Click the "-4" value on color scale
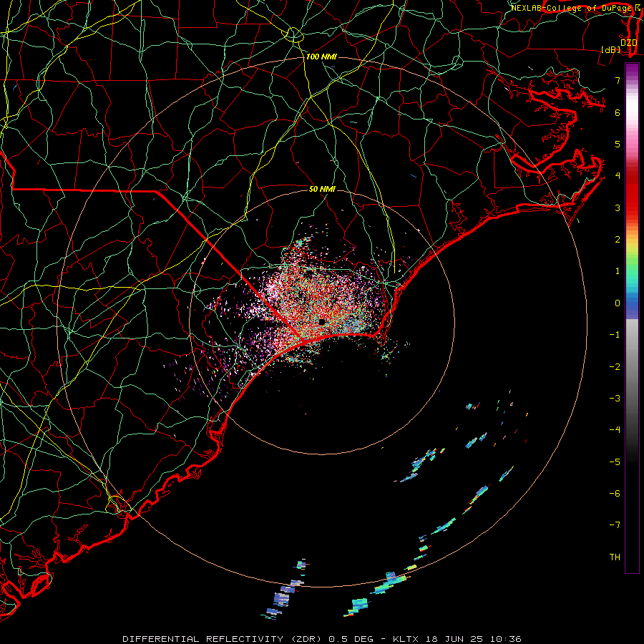The image size is (644, 644). point(615,430)
